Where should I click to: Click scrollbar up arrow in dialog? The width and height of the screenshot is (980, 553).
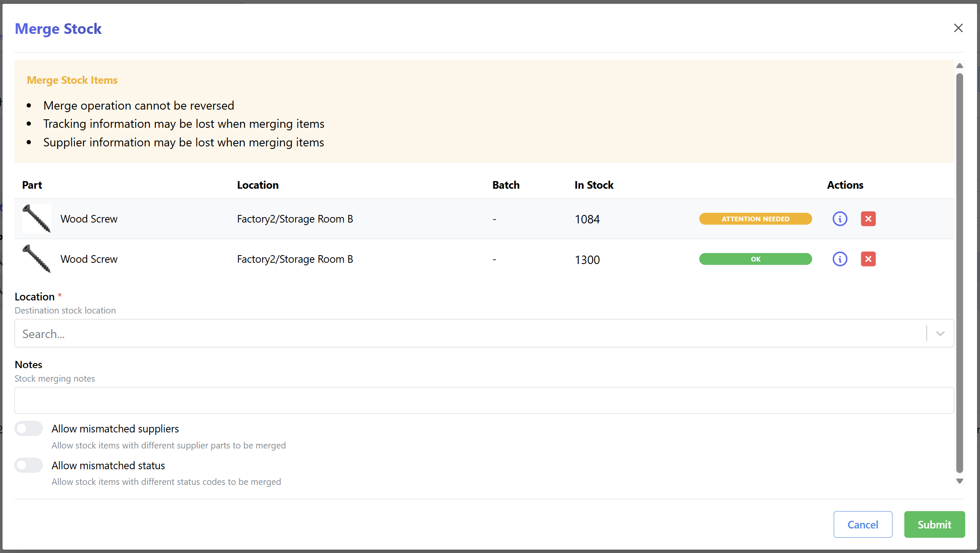coord(959,66)
